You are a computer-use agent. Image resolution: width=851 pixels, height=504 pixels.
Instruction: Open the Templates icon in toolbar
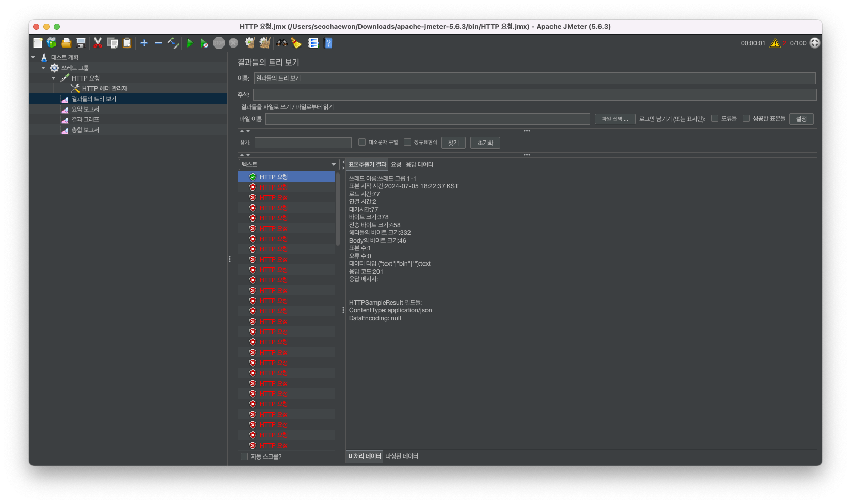52,43
